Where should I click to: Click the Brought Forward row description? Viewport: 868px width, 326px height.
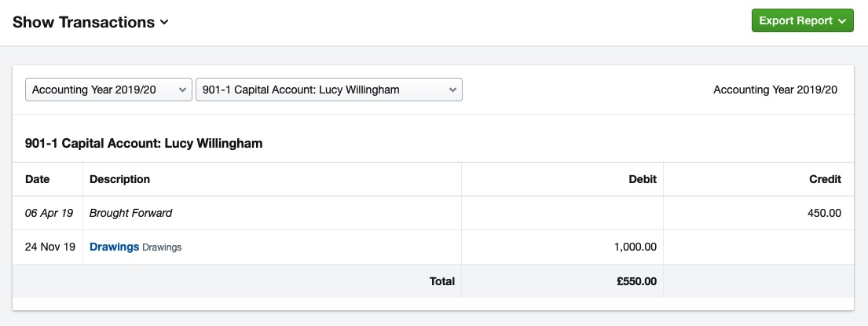pos(130,213)
